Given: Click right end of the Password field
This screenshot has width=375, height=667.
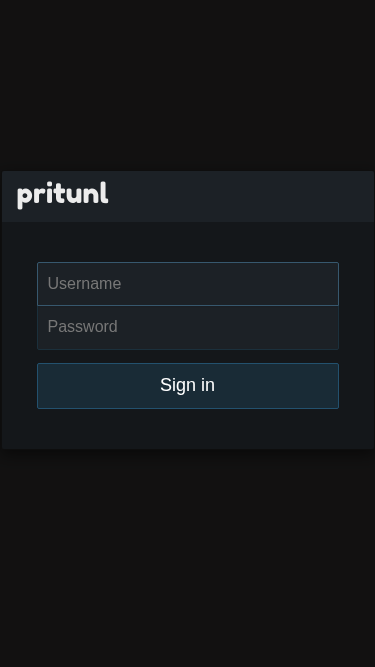Looking at the screenshot, I should pos(327,328).
